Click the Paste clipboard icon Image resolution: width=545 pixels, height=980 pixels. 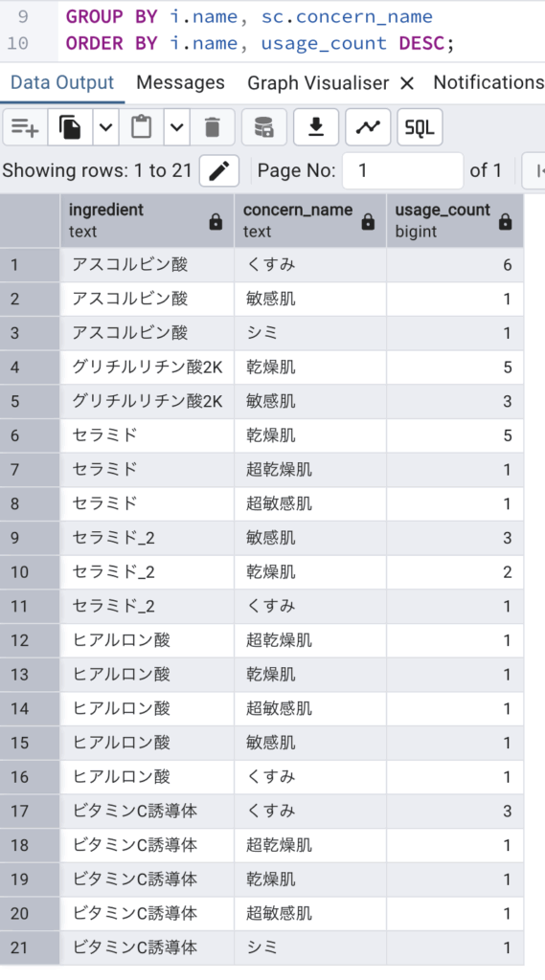(x=142, y=127)
